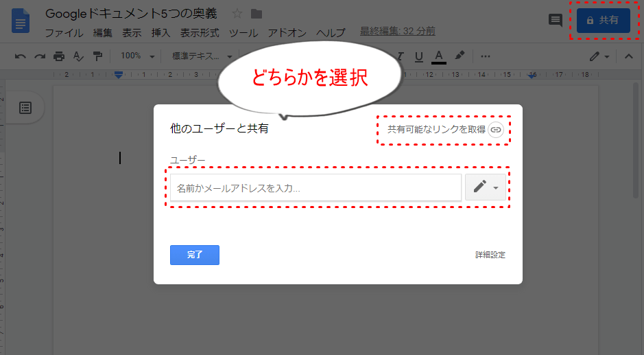Open the ファイル menu
Screen dimensions: 644x355
point(64,32)
